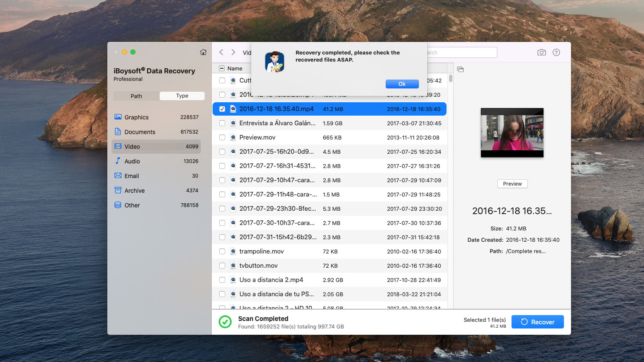Image resolution: width=644 pixels, height=362 pixels.
Task: Check the Preview.mov checkbox
Action: point(222,137)
